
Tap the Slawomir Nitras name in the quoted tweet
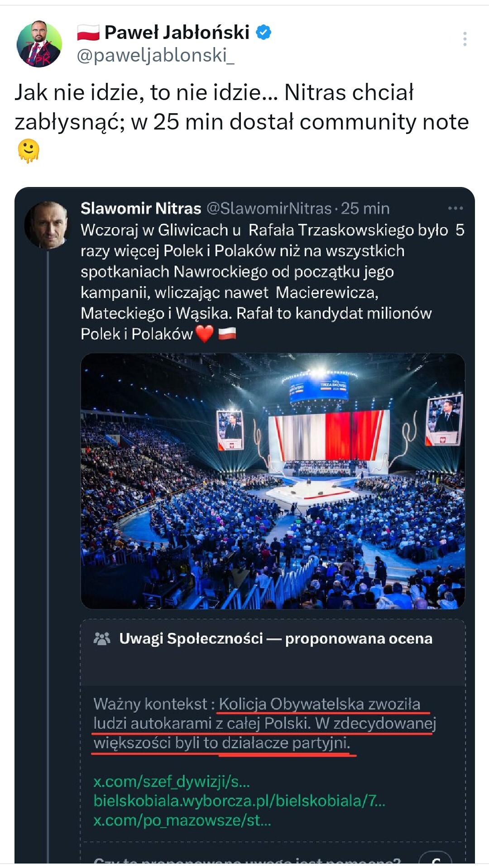(141, 208)
